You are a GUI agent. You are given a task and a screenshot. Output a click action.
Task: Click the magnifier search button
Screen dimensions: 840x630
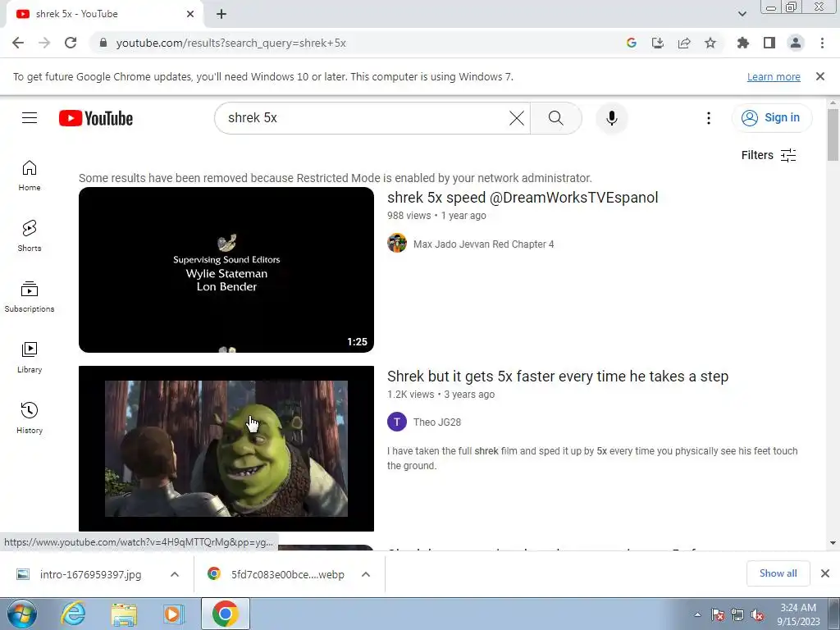pos(556,118)
